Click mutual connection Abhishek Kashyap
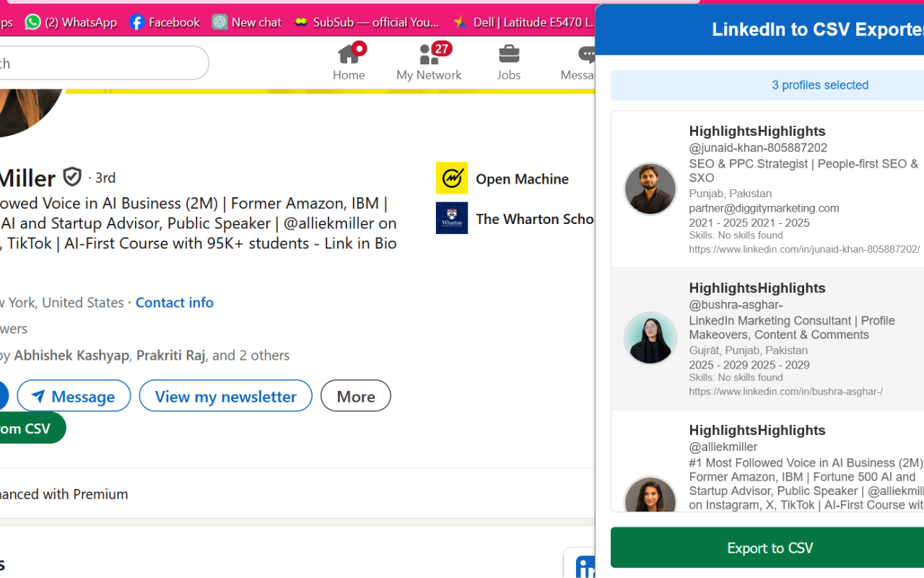 coord(71,355)
